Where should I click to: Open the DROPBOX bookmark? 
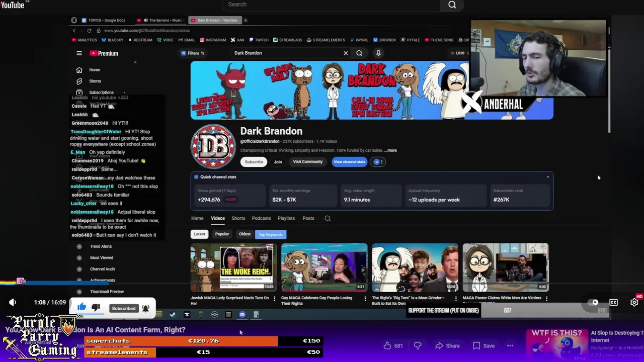point(384,40)
